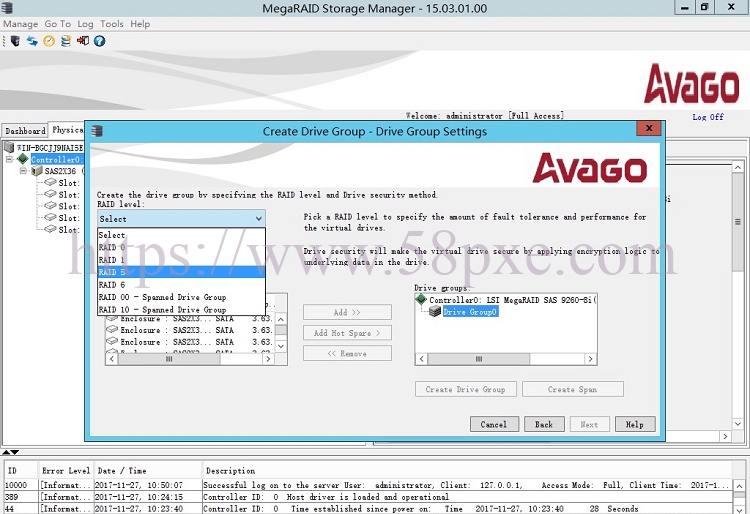Click the Drive groups scrollbar left arrow
750x514 pixels.
pyautogui.click(x=421, y=359)
